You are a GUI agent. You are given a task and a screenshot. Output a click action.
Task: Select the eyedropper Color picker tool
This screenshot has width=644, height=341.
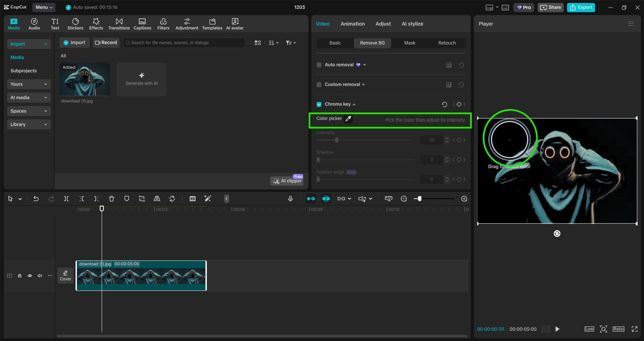(x=348, y=119)
